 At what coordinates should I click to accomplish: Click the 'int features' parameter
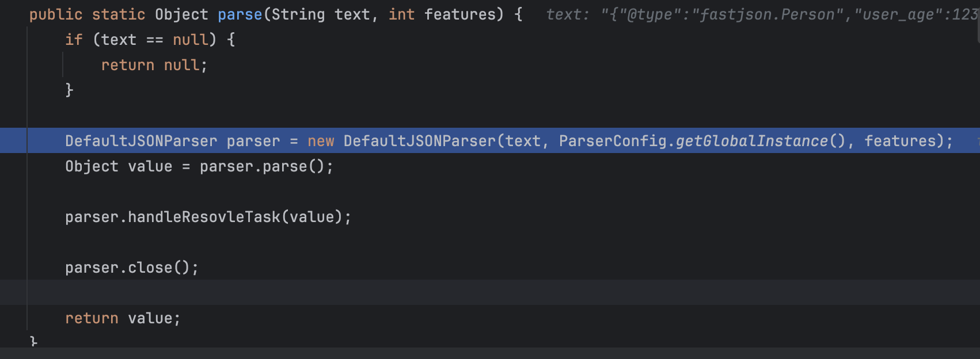pos(442,14)
